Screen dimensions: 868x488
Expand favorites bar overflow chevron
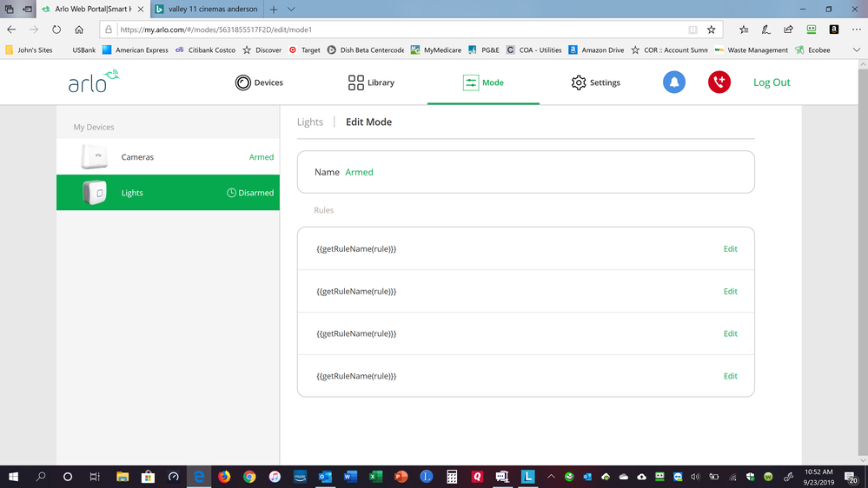857,49
